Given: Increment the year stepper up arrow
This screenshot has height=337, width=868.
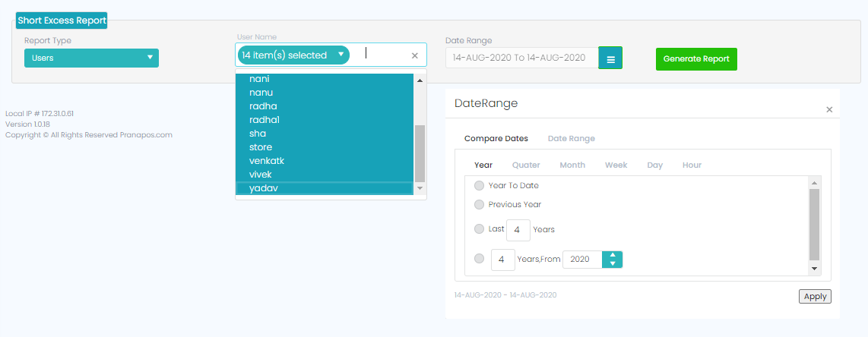Looking at the screenshot, I should (x=612, y=255).
